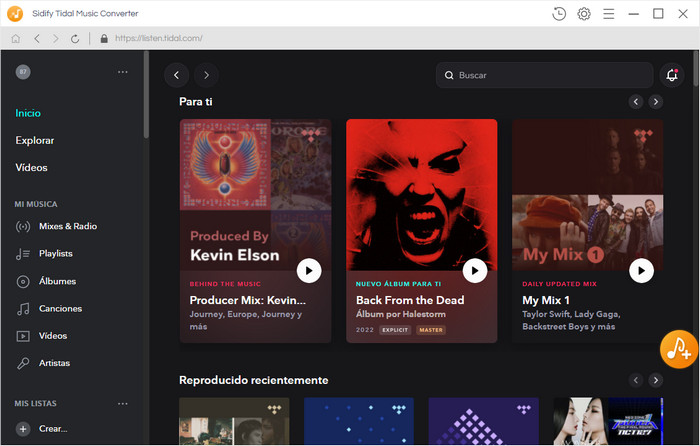The image size is (700, 446).
Task: Open first recently played thumbnail
Action: 234,421
